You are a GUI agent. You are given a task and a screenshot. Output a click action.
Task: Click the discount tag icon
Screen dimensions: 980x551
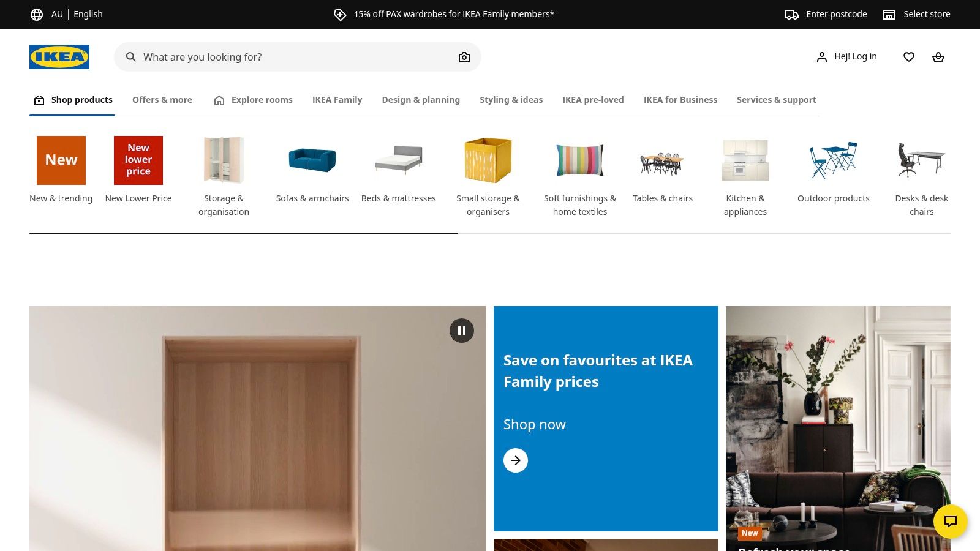(x=340, y=14)
